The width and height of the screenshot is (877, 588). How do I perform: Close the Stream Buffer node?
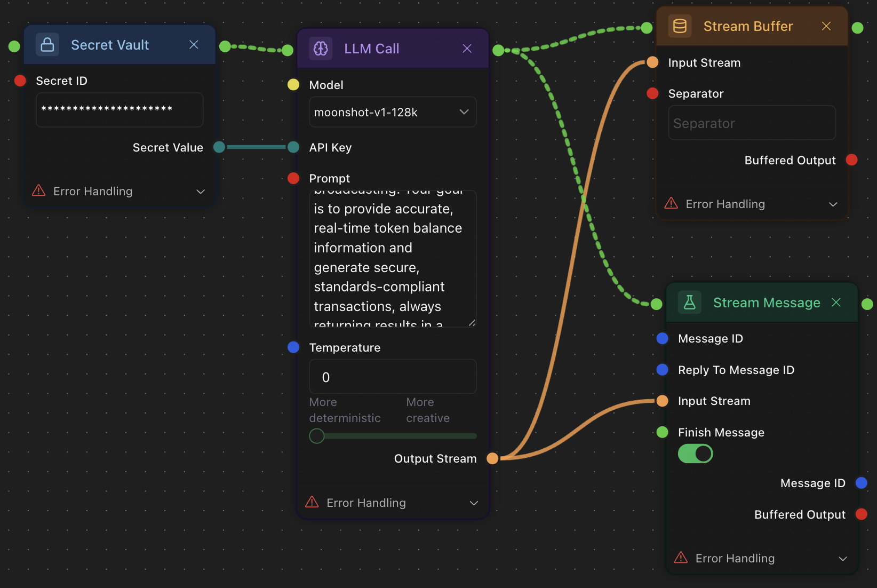point(826,26)
